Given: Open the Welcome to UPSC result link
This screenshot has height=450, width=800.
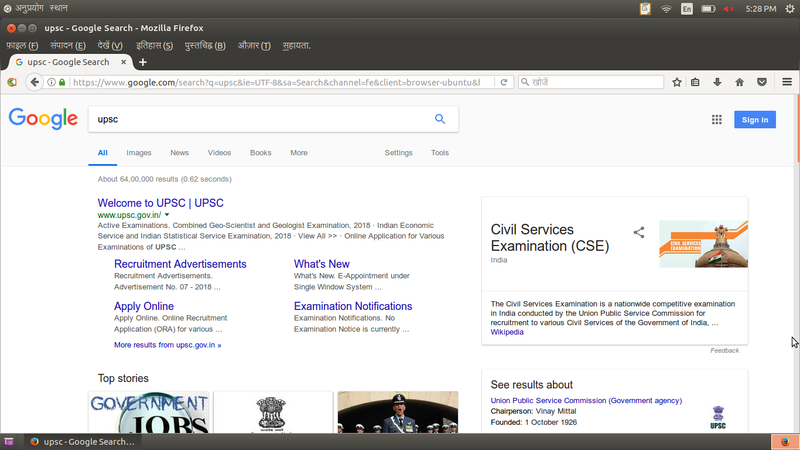Looking at the screenshot, I should [x=160, y=203].
